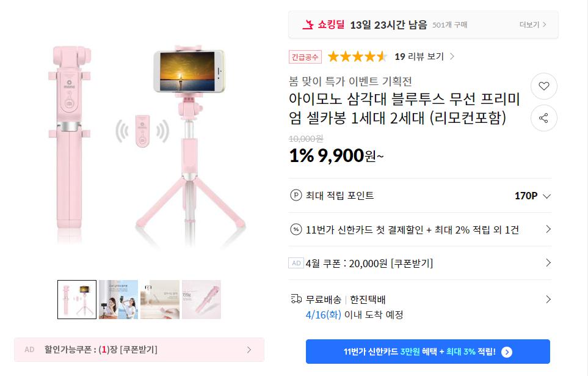The height and width of the screenshot is (376, 588).
Task: Click the percent discount circle icon
Action: click(296, 229)
